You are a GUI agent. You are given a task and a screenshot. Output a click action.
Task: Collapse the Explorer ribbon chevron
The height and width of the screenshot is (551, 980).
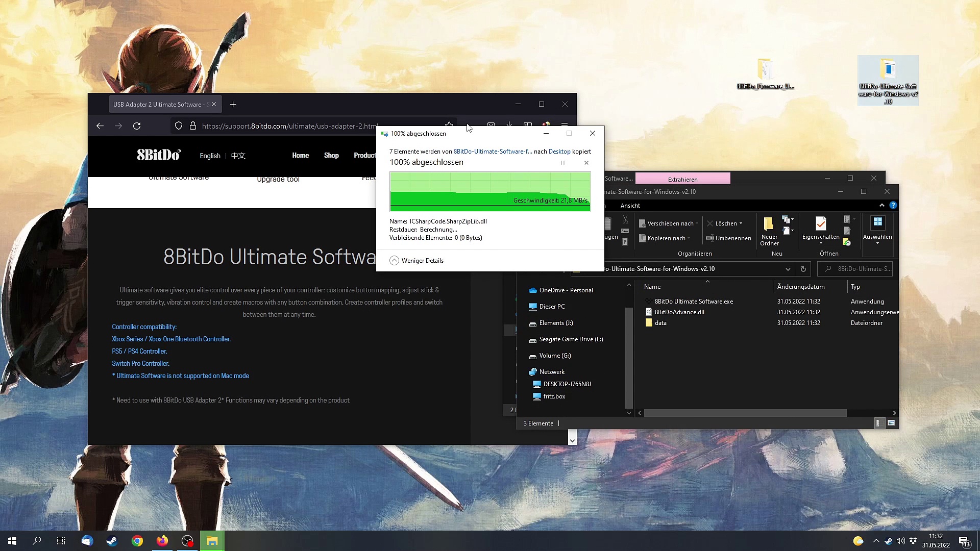[x=881, y=205]
